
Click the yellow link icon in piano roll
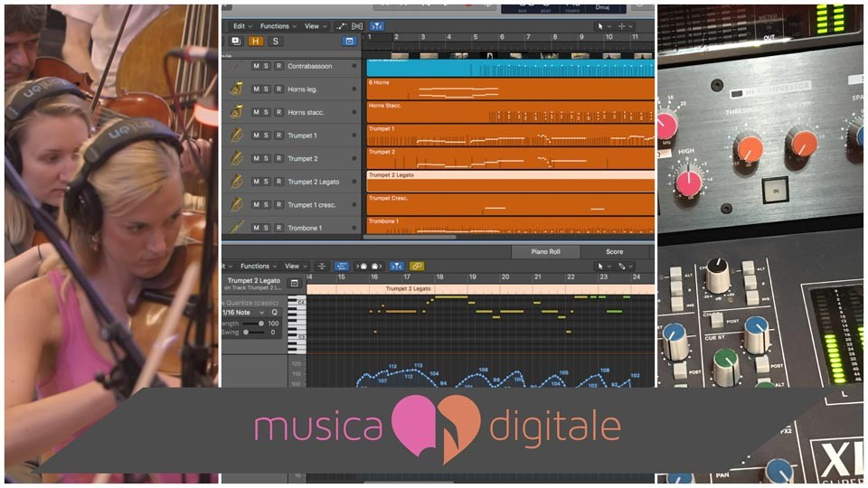[417, 267]
